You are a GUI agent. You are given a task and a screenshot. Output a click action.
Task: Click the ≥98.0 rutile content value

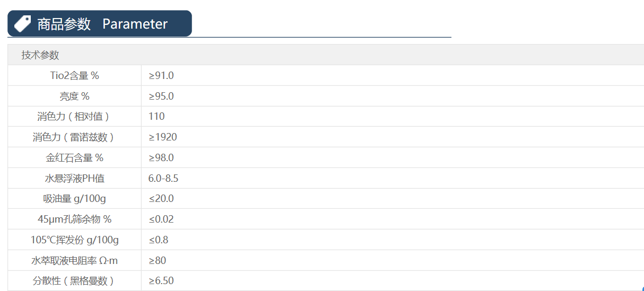[161, 158]
